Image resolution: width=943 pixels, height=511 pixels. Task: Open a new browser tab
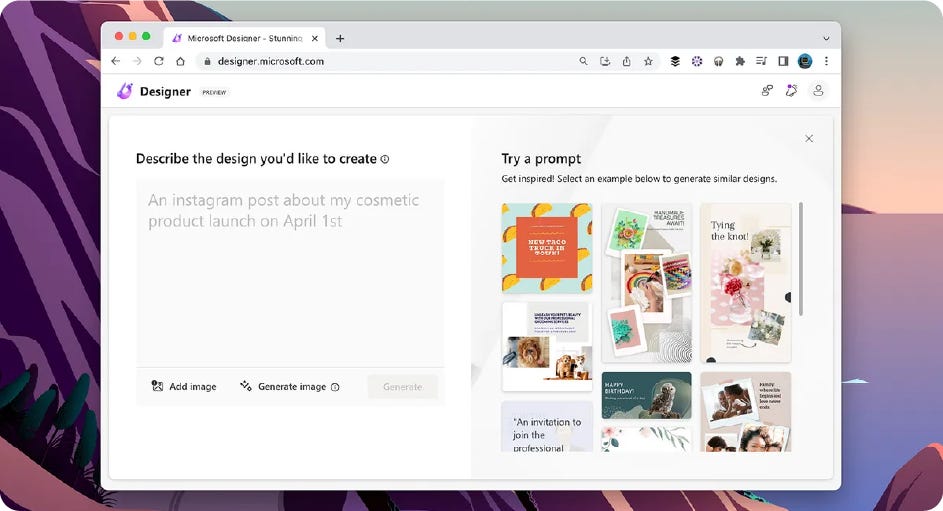[340, 38]
